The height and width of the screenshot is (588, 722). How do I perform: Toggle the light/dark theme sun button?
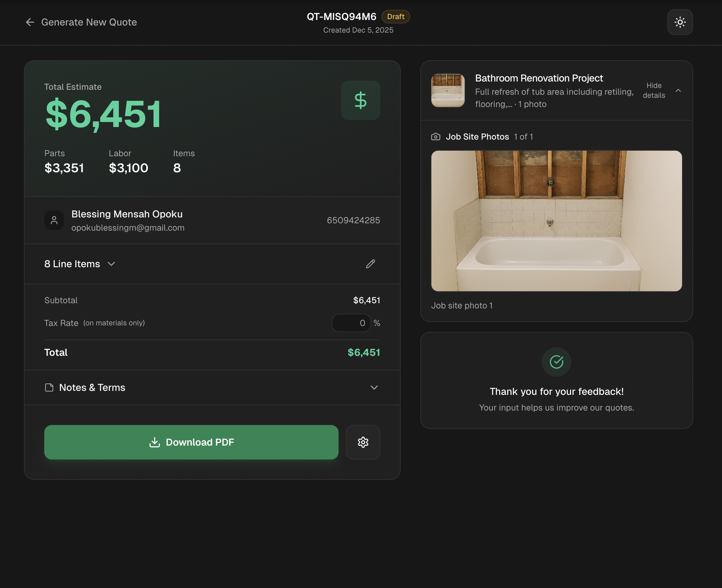(680, 22)
